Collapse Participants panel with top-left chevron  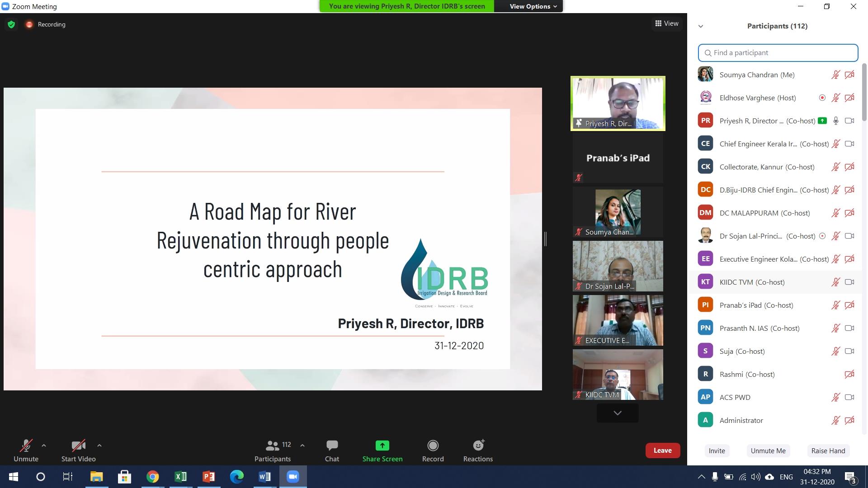[701, 26]
